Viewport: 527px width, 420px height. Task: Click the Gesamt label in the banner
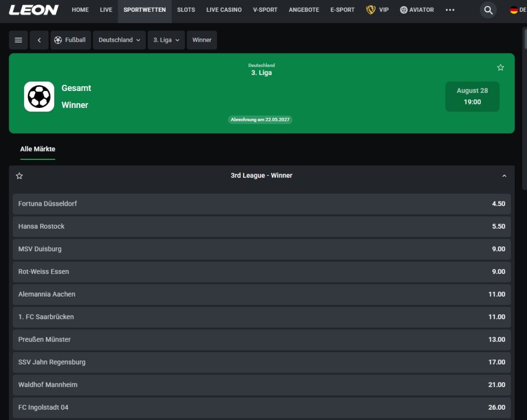[x=76, y=88]
